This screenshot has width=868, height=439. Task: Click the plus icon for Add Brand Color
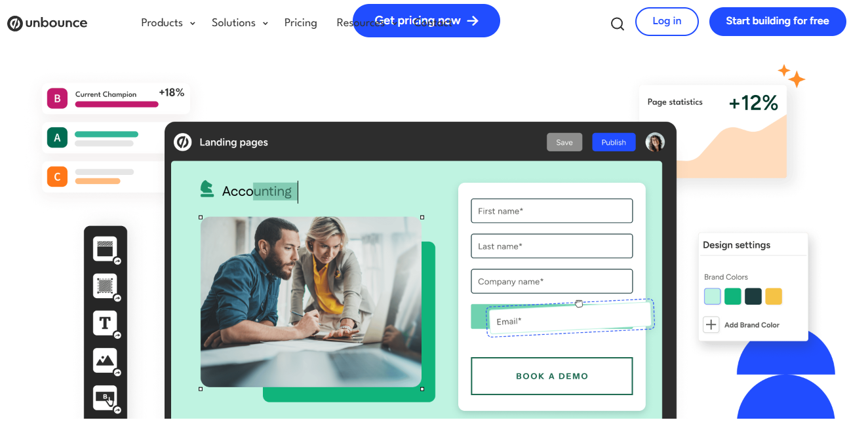pyautogui.click(x=711, y=324)
